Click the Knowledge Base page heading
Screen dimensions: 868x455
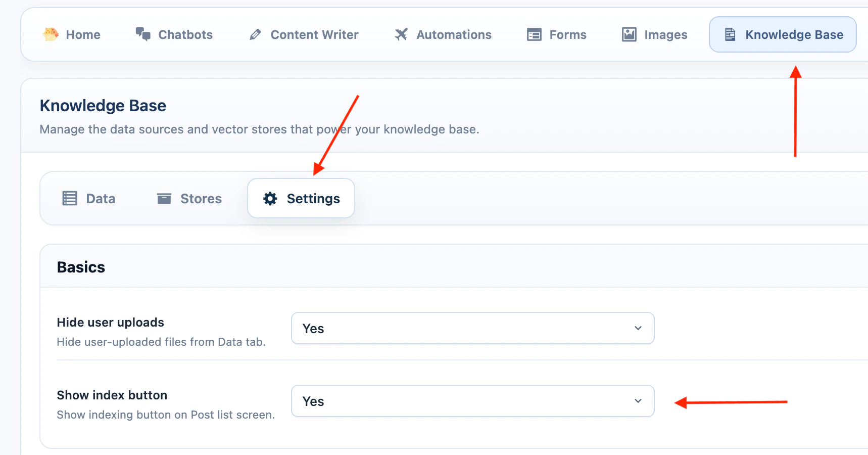click(x=103, y=106)
